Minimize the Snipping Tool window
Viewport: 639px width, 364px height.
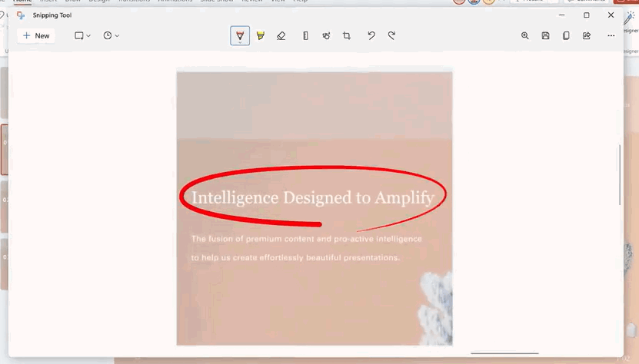click(x=561, y=15)
